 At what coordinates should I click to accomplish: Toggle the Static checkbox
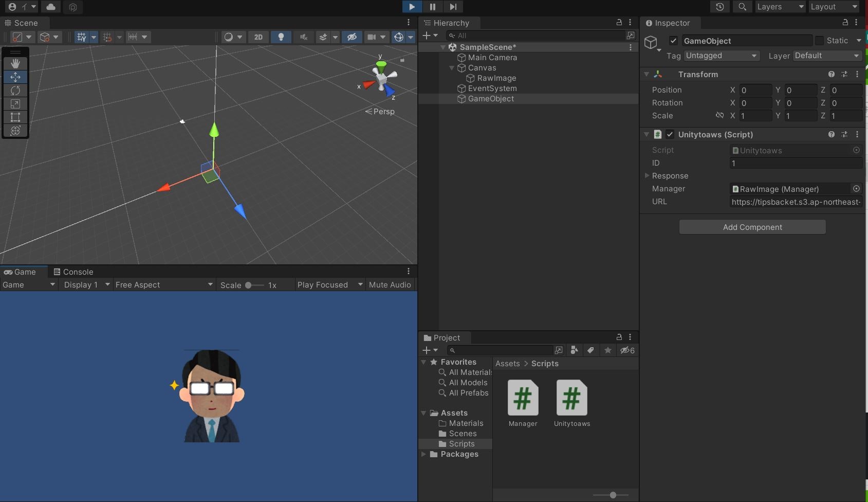tap(819, 41)
